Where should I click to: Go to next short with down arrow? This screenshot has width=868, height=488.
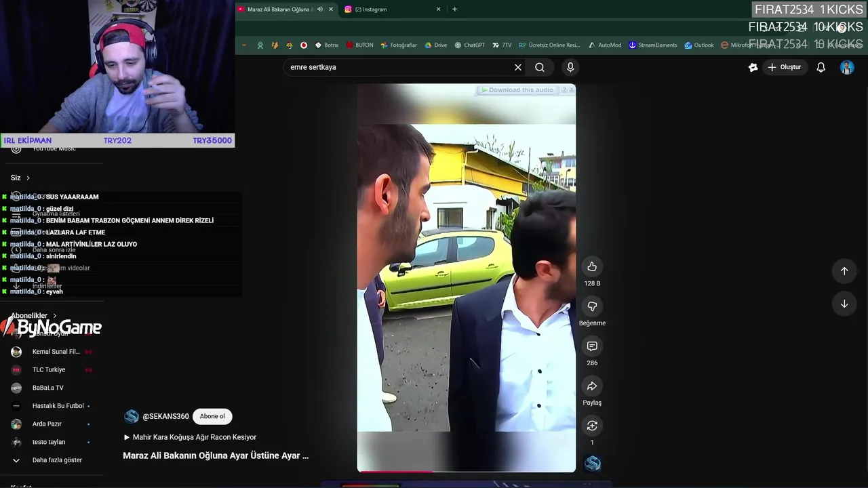pyautogui.click(x=844, y=304)
